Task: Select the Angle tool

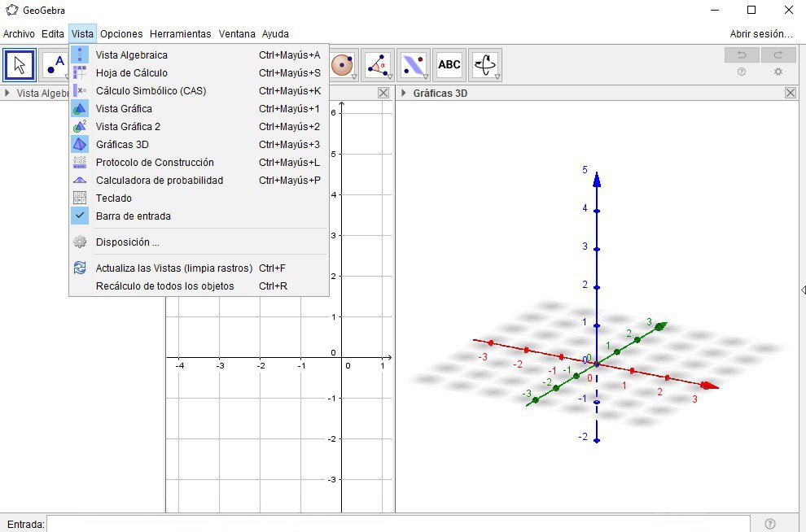Action: pos(378,65)
